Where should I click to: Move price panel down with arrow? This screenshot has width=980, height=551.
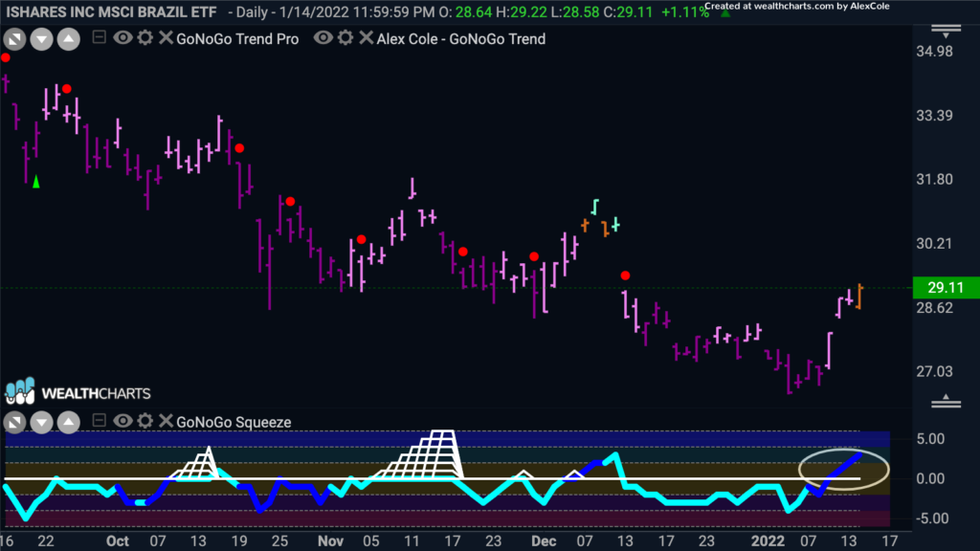coord(41,40)
